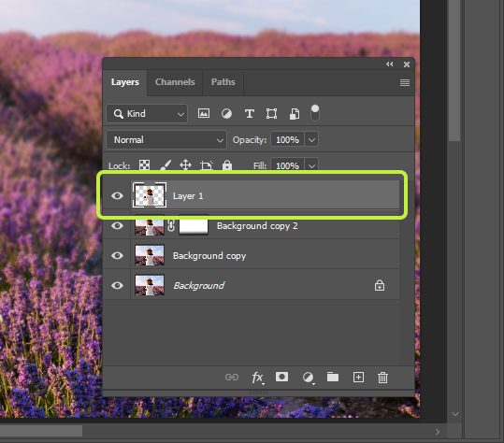Screen dimensions: 504x443
Task: Lock position move icon
Action: (x=185, y=165)
